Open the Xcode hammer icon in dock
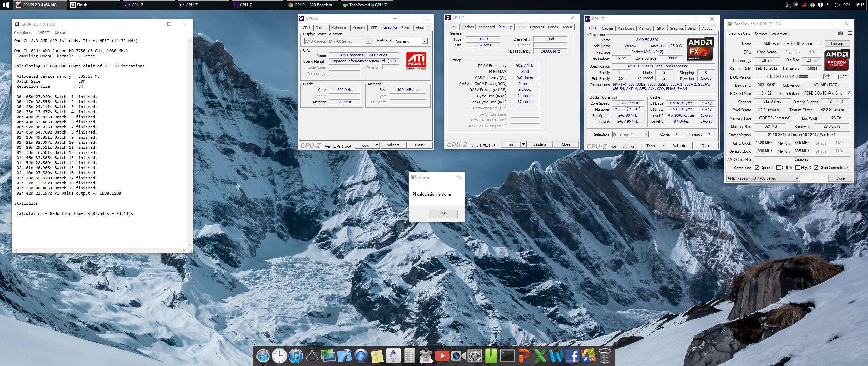 point(344,356)
